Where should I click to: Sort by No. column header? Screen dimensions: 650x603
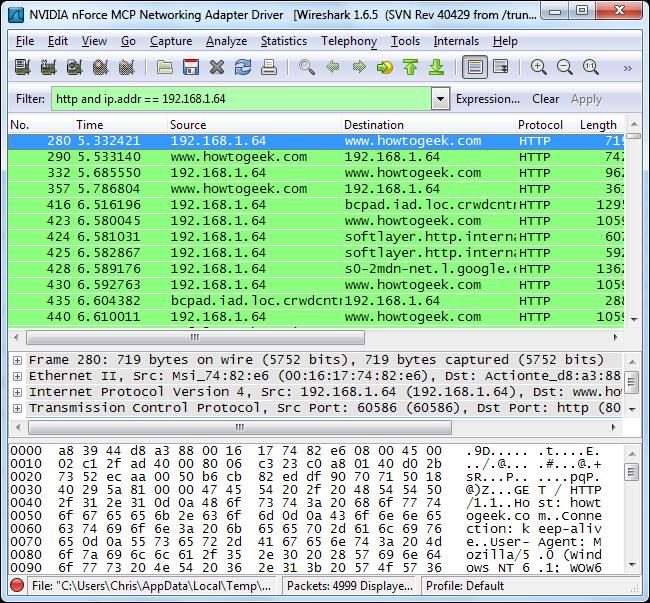point(40,125)
